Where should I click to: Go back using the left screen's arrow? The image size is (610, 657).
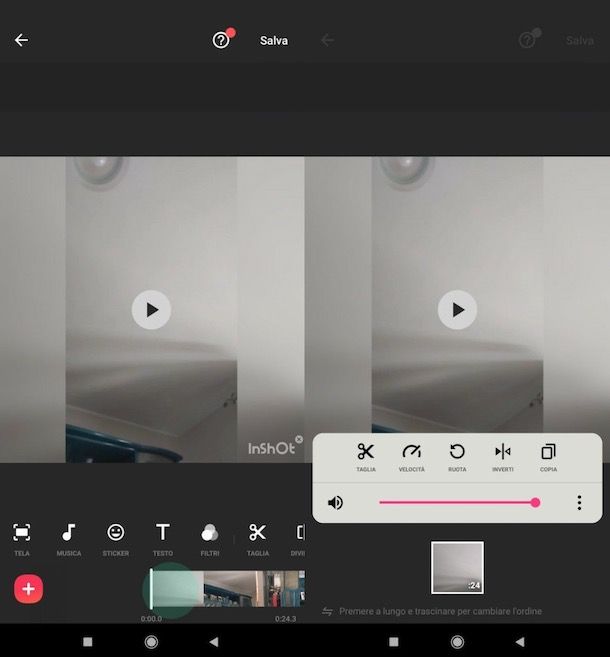21,40
